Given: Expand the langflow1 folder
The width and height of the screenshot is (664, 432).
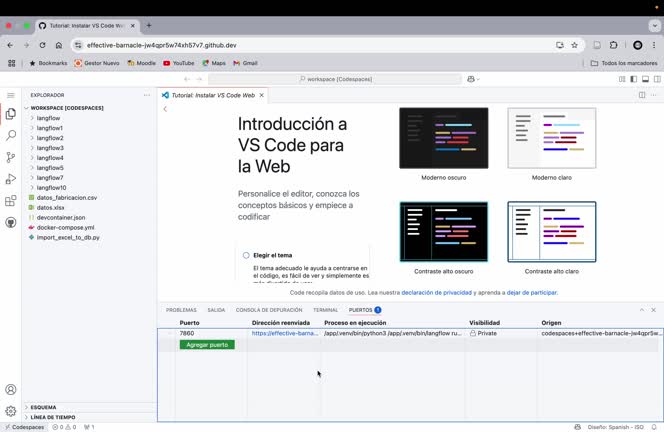Looking at the screenshot, I should click(50, 128).
